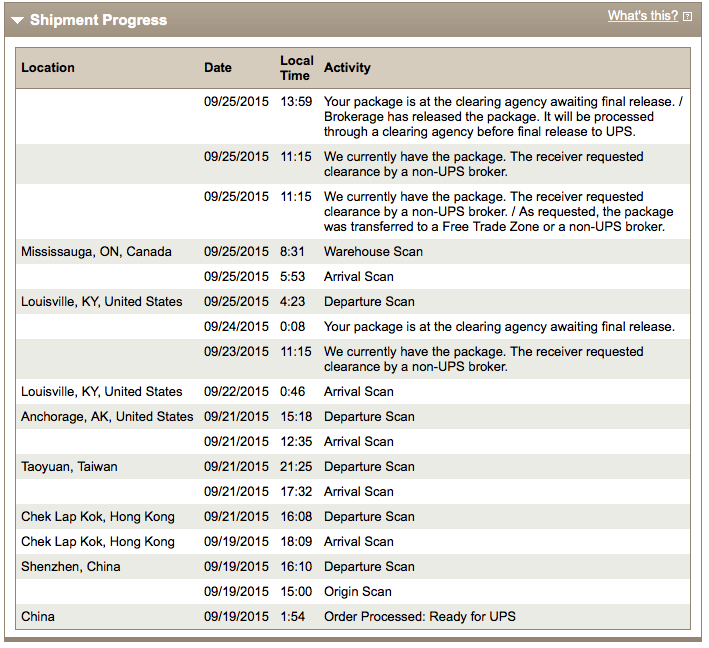The width and height of the screenshot is (709, 648).
Task: Click the Origin Scan activity
Action: (x=358, y=591)
